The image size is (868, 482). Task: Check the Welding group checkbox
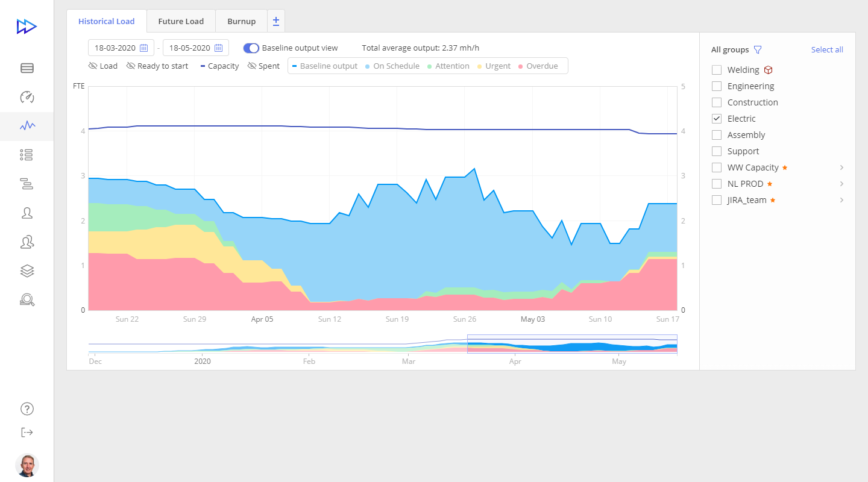point(717,70)
